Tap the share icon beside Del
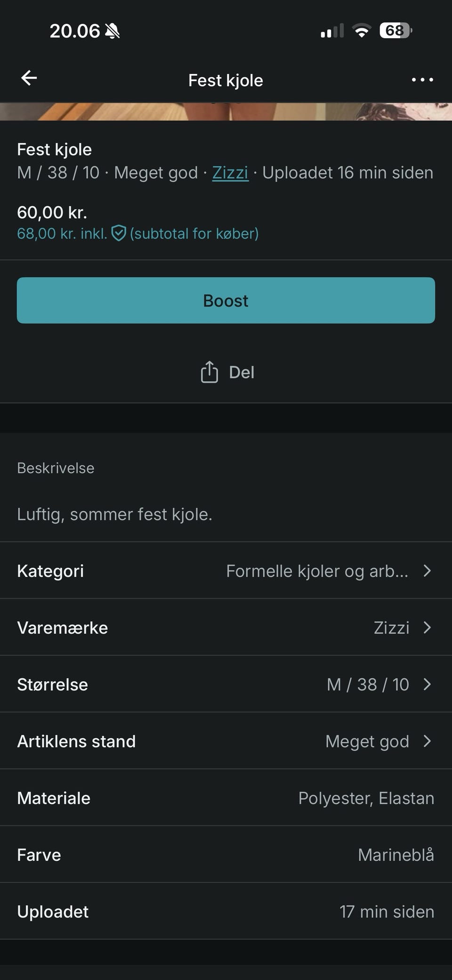Viewport: 452px width, 980px height. pyautogui.click(x=209, y=372)
